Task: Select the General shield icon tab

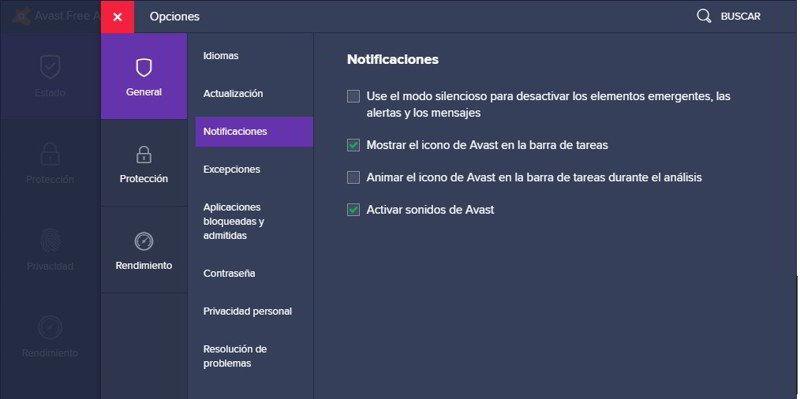Action: tap(144, 76)
